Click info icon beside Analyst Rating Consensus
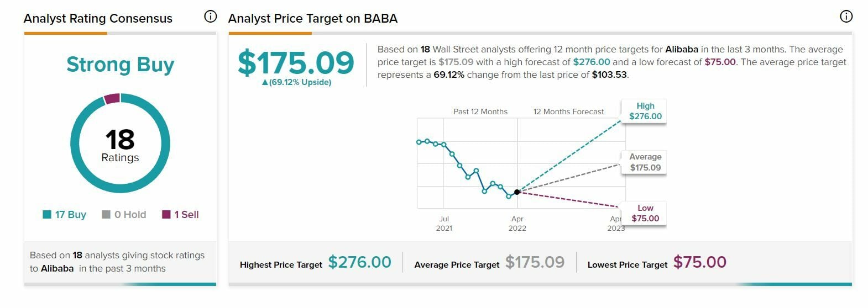The height and width of the screenshot is (308, 868). (x=210, y=17)
